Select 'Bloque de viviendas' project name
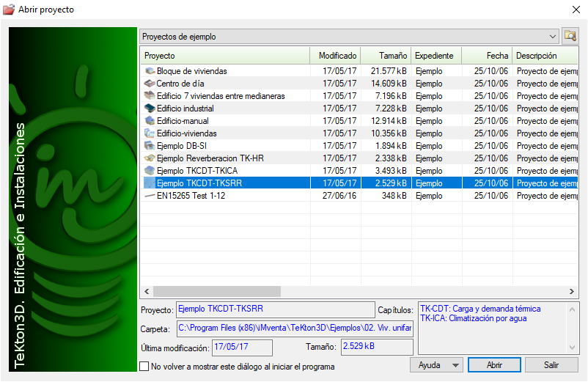The image size is (588, 382). (x=192, y=71)
